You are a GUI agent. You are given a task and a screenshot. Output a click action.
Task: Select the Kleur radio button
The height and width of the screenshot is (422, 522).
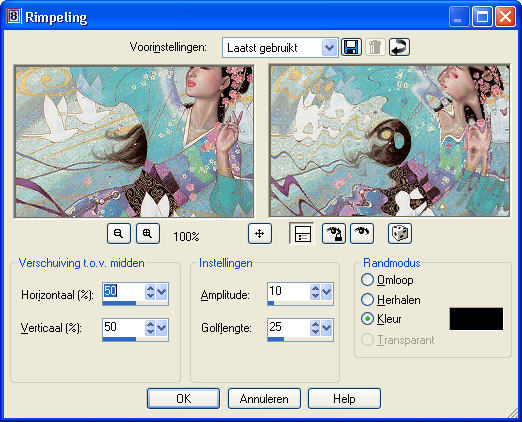367,319
